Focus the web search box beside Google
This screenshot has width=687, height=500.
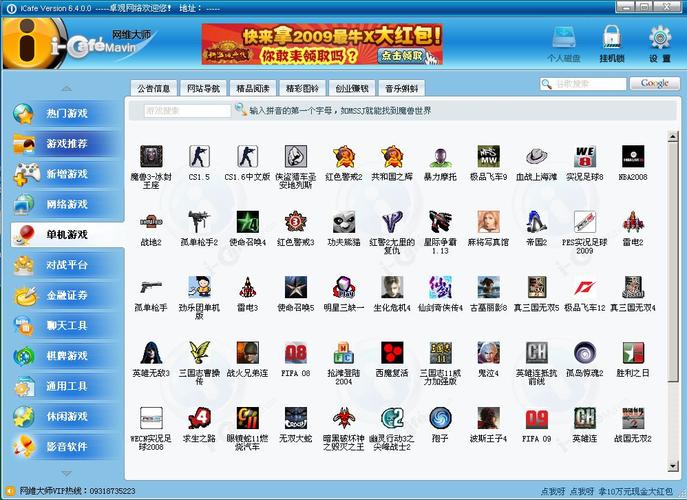[x=583, y=84]
